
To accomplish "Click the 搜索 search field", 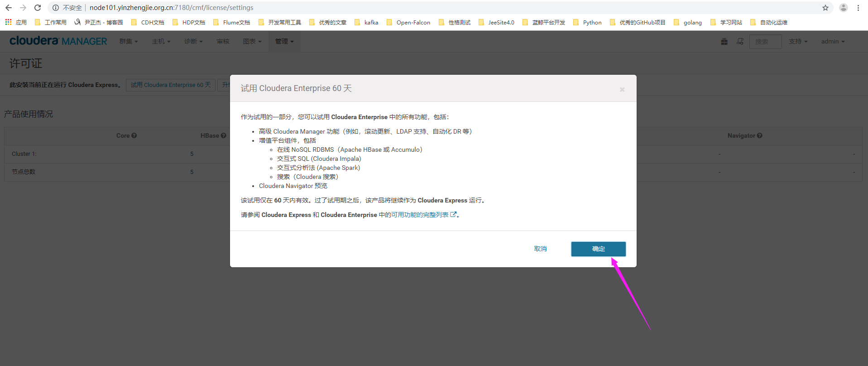I will 765,41.
